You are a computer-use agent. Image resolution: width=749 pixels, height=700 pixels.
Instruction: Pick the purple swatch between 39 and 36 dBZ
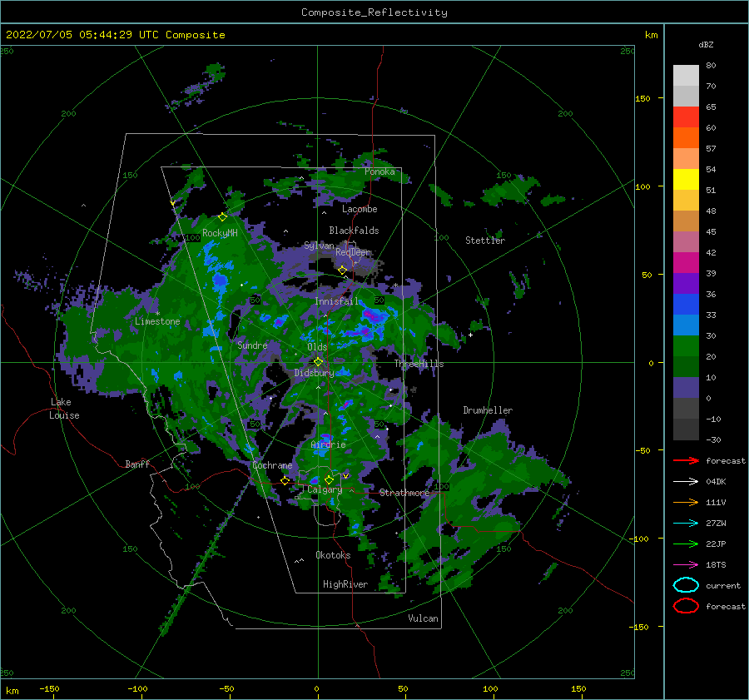tap(686, 283)
